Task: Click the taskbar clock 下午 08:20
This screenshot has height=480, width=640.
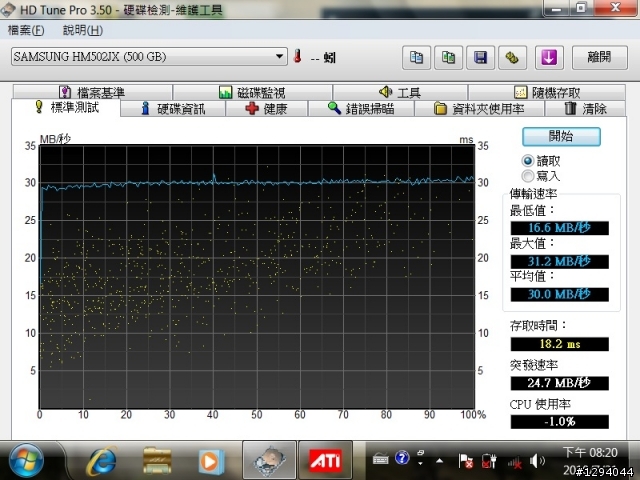Action: [x=590, y=452]
